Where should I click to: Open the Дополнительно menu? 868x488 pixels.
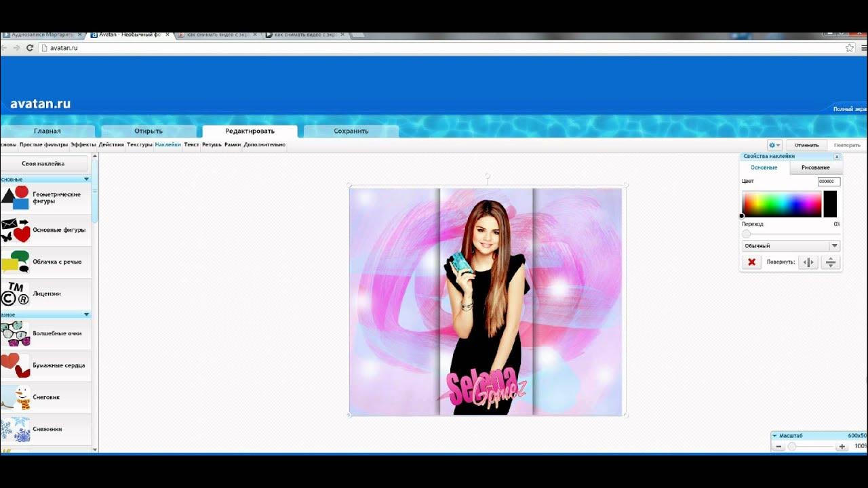[x=264, y=144]
